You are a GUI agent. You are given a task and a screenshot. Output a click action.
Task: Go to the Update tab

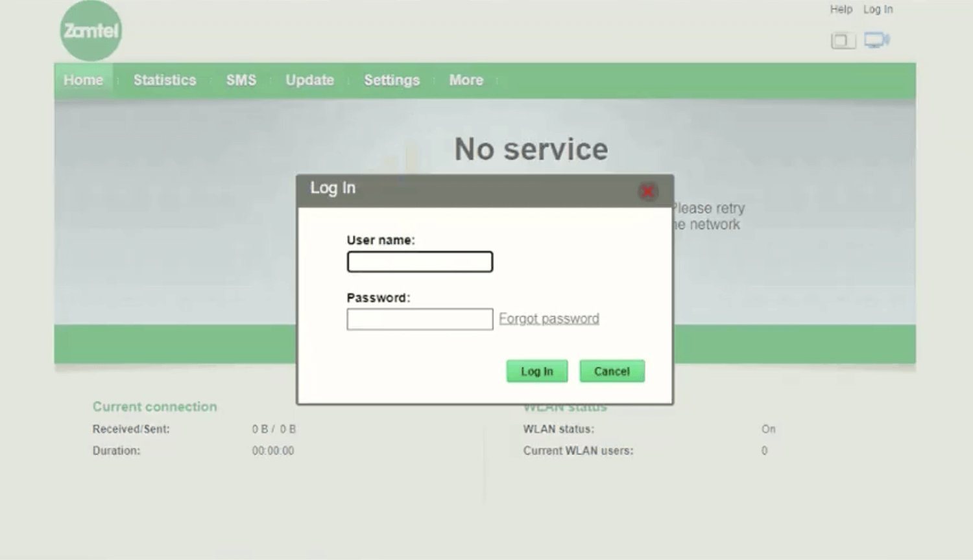tap(309, 80)
